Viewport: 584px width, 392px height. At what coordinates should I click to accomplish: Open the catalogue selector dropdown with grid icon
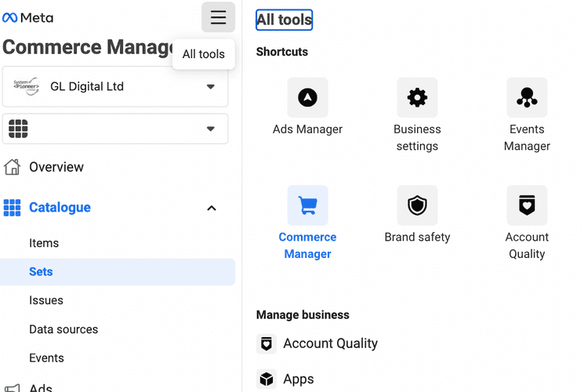[x=115, y=129]
